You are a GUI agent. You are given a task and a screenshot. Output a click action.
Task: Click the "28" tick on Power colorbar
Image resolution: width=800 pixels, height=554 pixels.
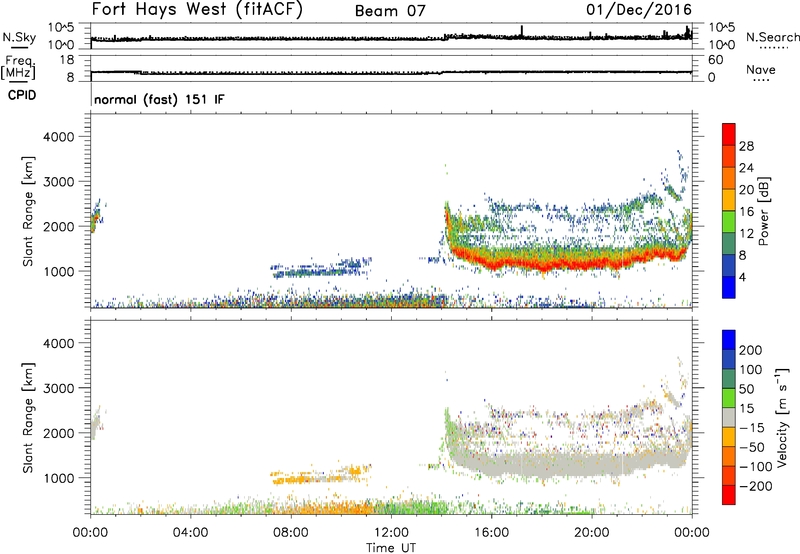pos(746,146)
